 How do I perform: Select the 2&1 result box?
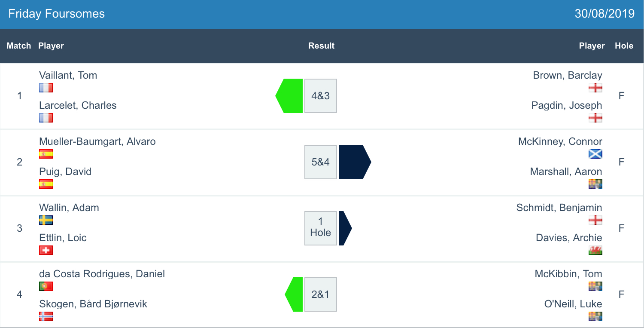(321, 294)
